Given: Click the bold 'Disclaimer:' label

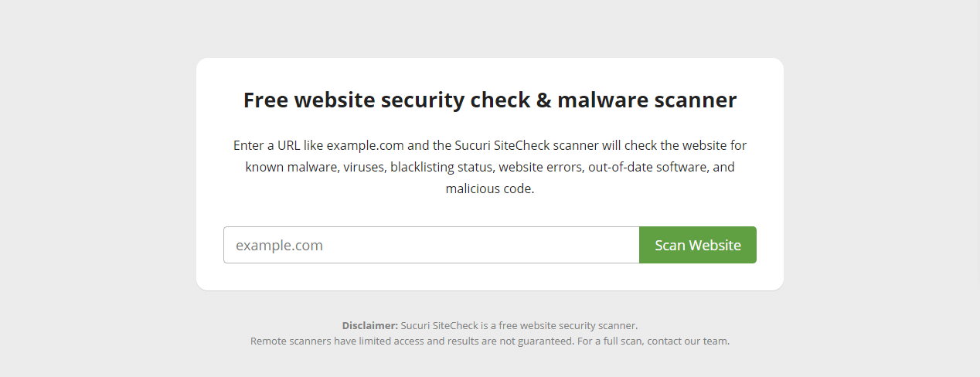Looking at the screenshot, I should click(x=370, y=326).
